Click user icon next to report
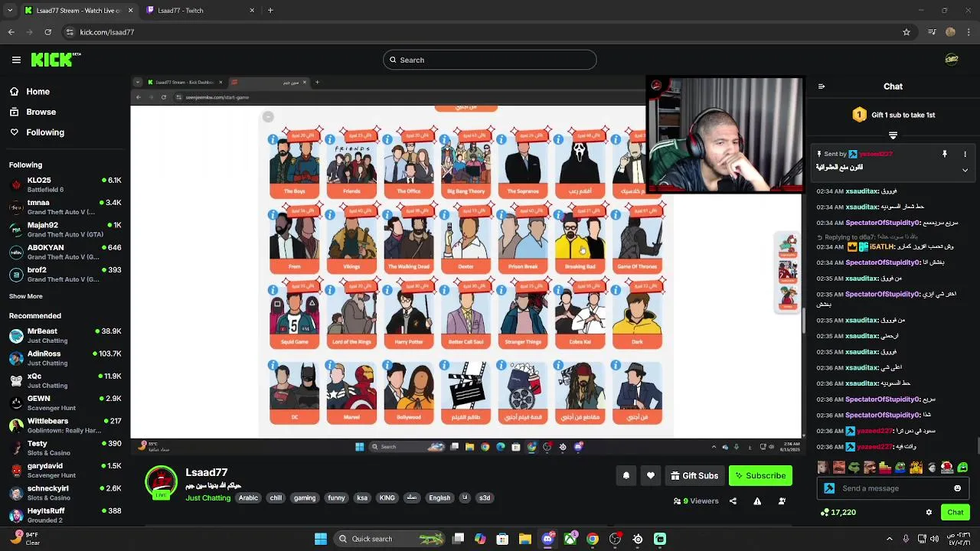This screenshot has height=551, width=980. coord(782,501)
